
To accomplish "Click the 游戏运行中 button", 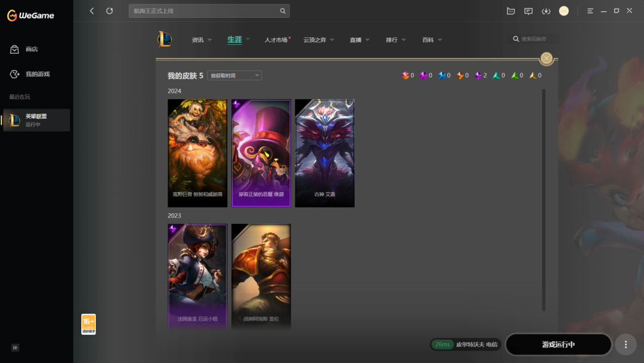I will click(x=558, y=344).
